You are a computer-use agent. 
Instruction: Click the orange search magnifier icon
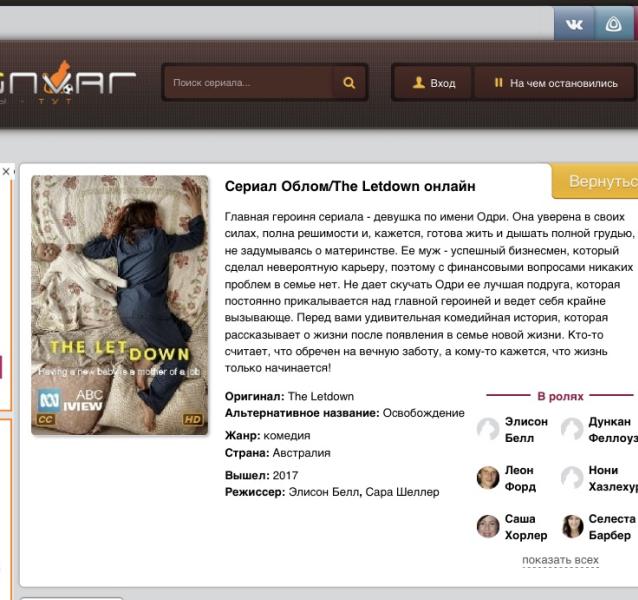click(x=349, y=83)
